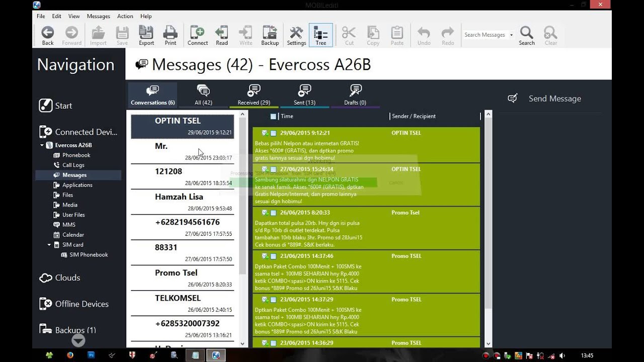The image size is (644, 362).
Task: Open the View menu
Action: pos(74,16)
